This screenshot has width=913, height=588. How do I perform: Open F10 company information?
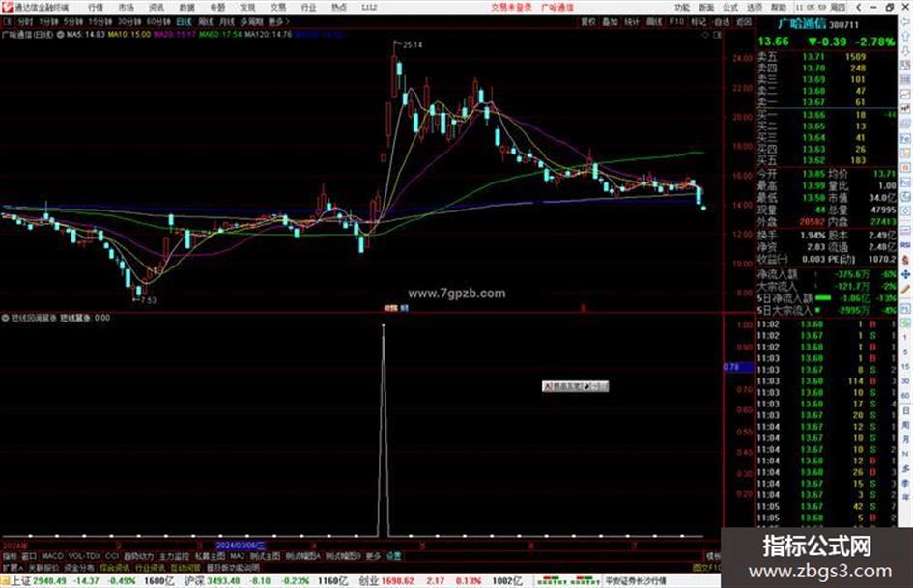(676, 21)
